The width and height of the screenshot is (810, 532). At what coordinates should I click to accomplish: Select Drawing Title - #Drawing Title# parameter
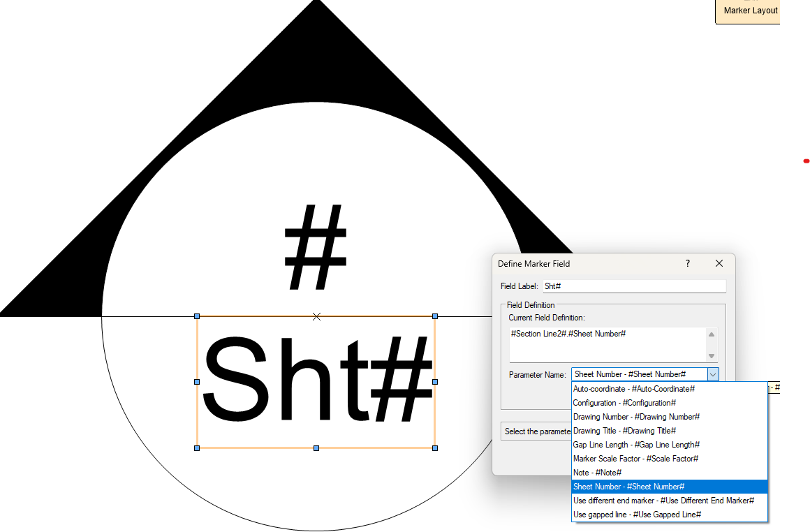tap(624, 430)
